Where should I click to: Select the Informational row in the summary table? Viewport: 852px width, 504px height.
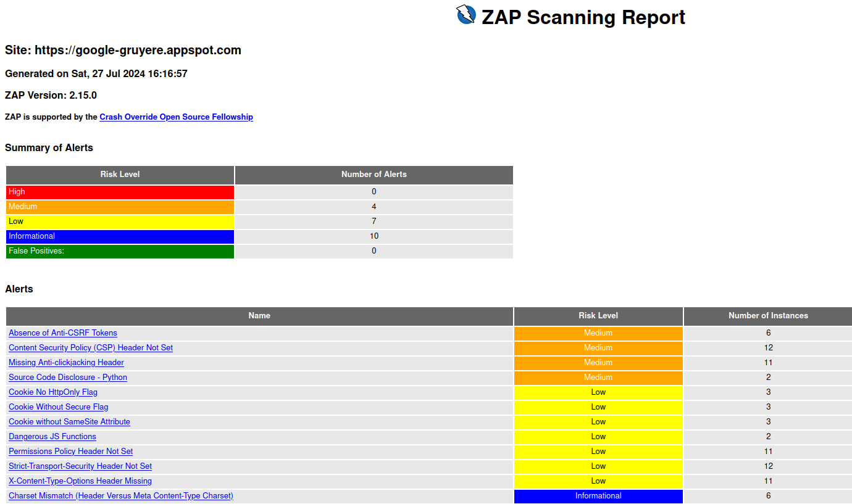point(120,236)
